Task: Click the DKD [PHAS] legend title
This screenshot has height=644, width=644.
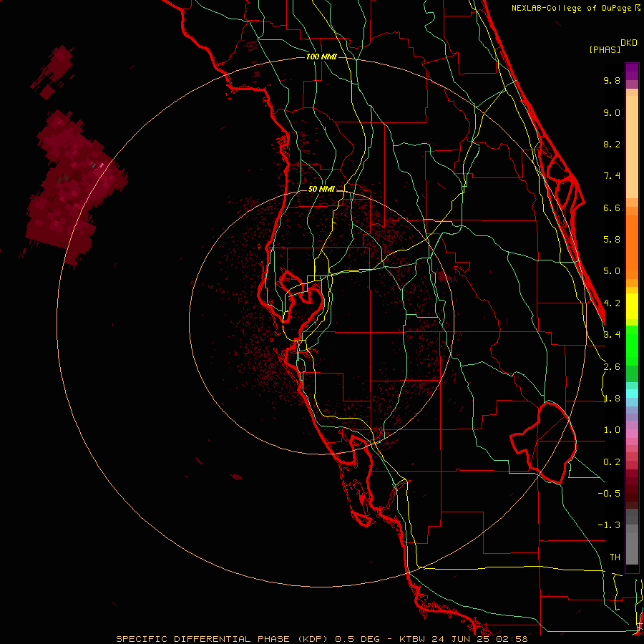Action: 613,46
